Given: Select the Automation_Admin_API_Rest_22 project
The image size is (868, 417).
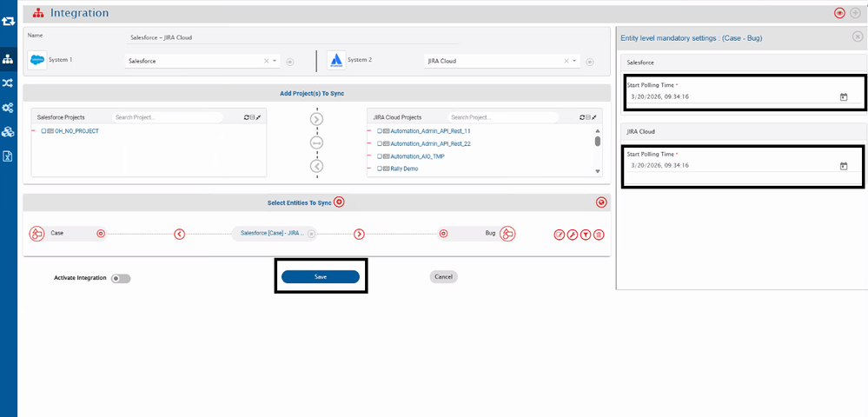Looking at the screenshot, I should pos(431,143).
